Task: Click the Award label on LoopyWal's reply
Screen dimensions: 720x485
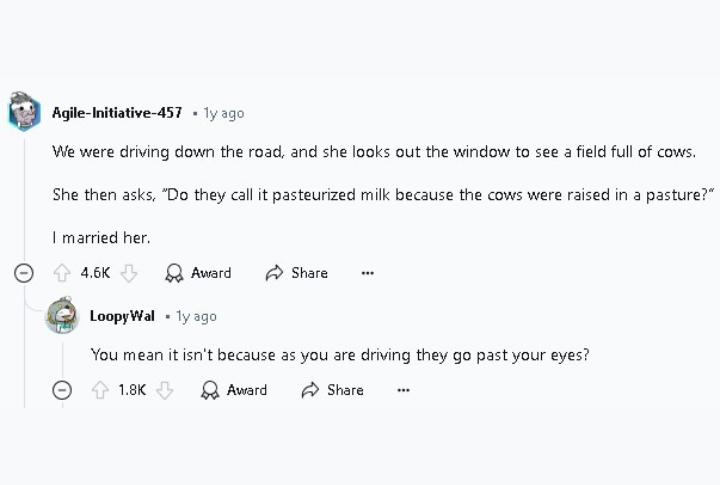Action: tap(247, 390)
